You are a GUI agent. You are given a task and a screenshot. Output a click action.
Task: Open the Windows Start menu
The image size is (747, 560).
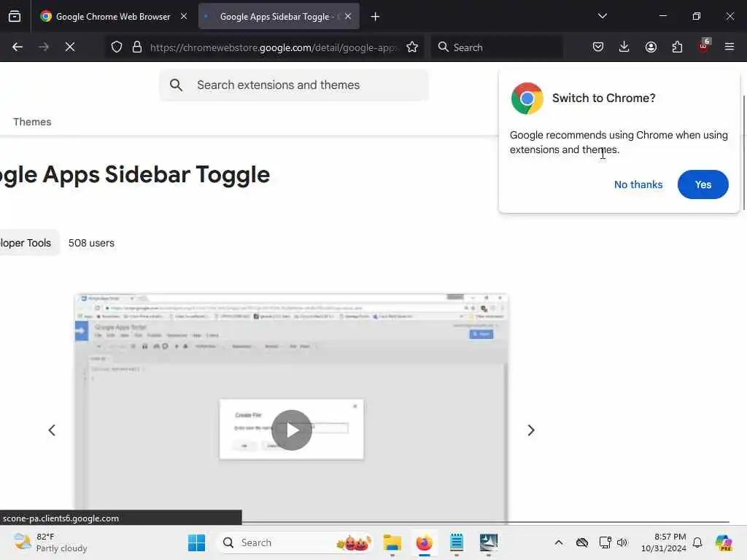point(196,542)
